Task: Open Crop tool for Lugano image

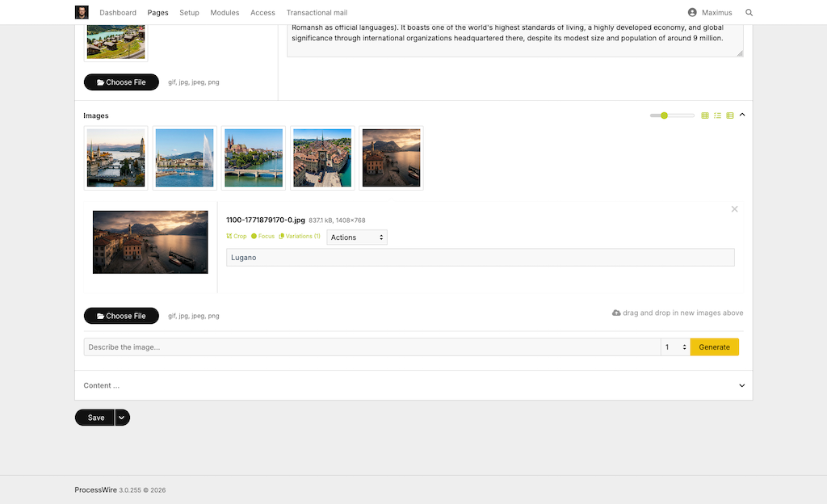Action: point(237,237)
